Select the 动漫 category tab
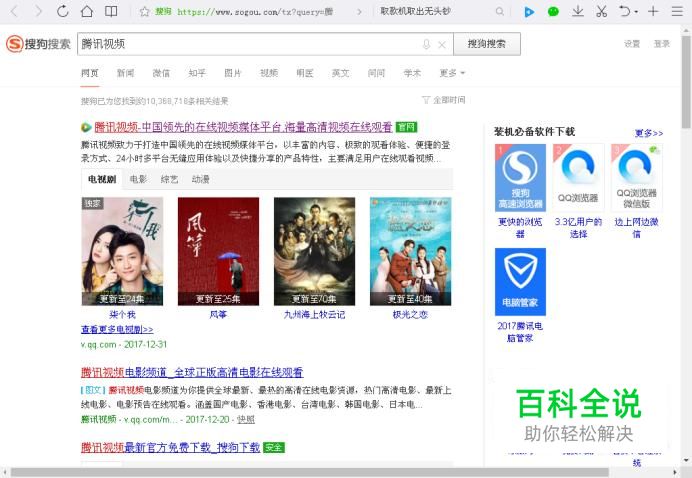This screenshot has width=692, height=478. pos(201,179)
